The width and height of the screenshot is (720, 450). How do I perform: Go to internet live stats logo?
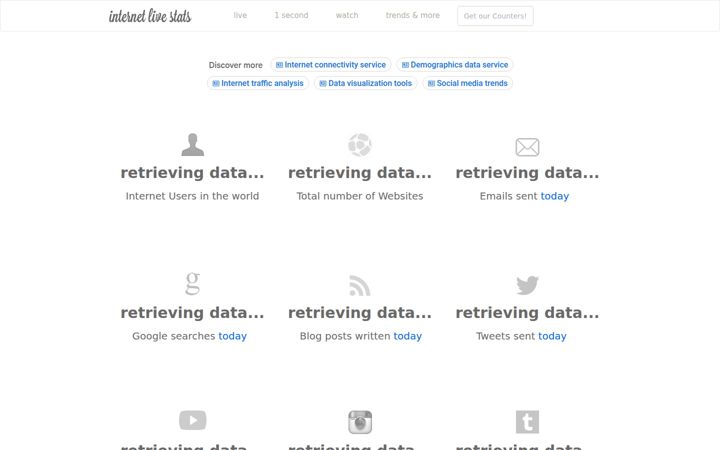click(150, 16)
